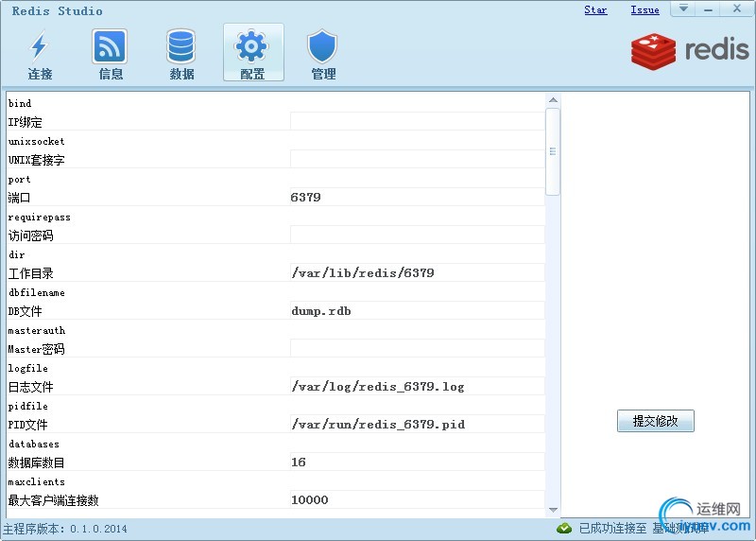The width and height of the screenshot is (756, 541).
Task: Click the 主程序版本 0.1.0.2014 status text
Action: 65,529
